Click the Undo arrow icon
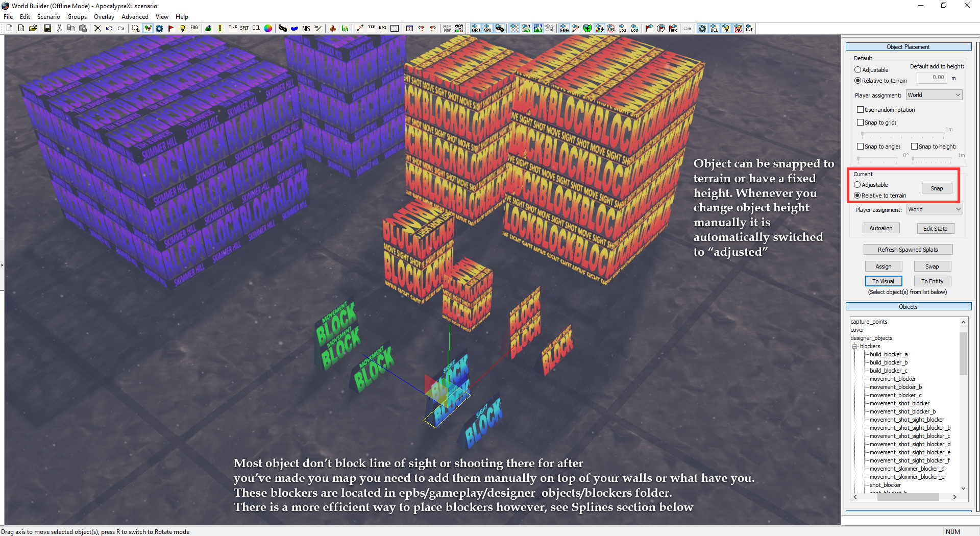 pos(109,29)
